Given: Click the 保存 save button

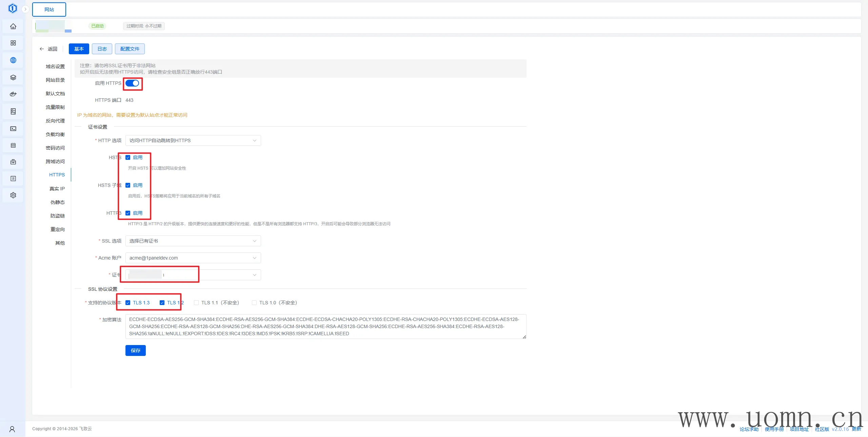Looking at the screenshot, I should pos(135,350).
